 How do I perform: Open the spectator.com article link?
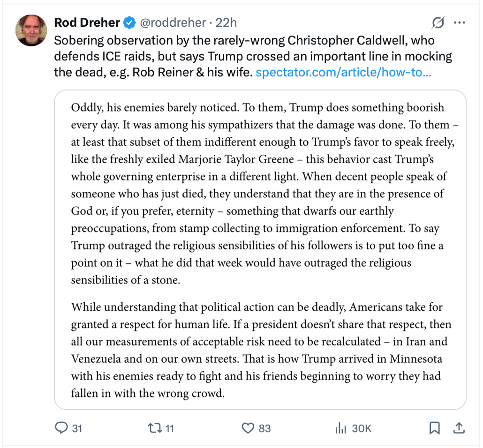click(343, 73)
